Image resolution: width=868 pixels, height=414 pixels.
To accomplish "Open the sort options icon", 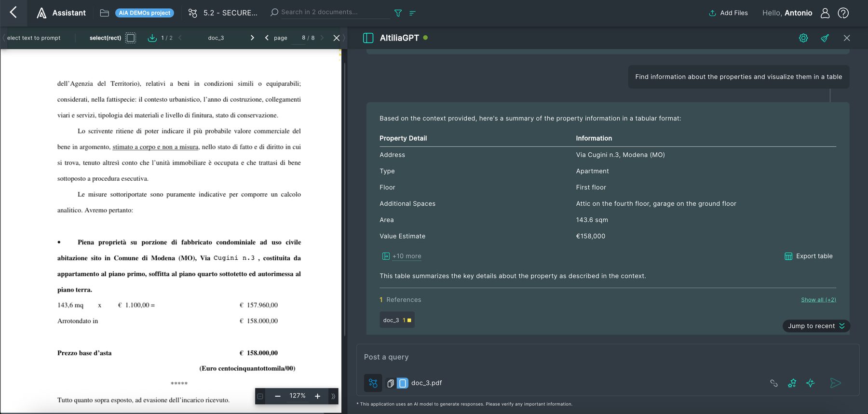I will (x=412, y=13).
